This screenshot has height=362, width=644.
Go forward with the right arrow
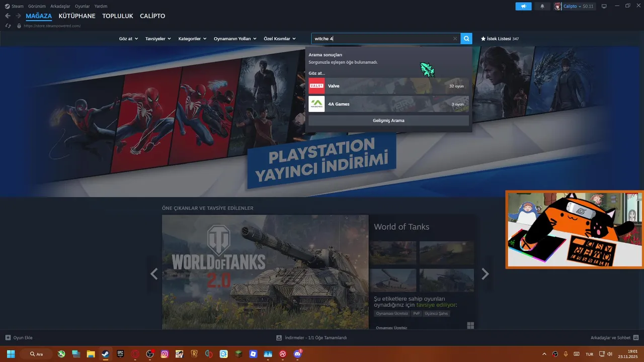[x=18, y=16]
